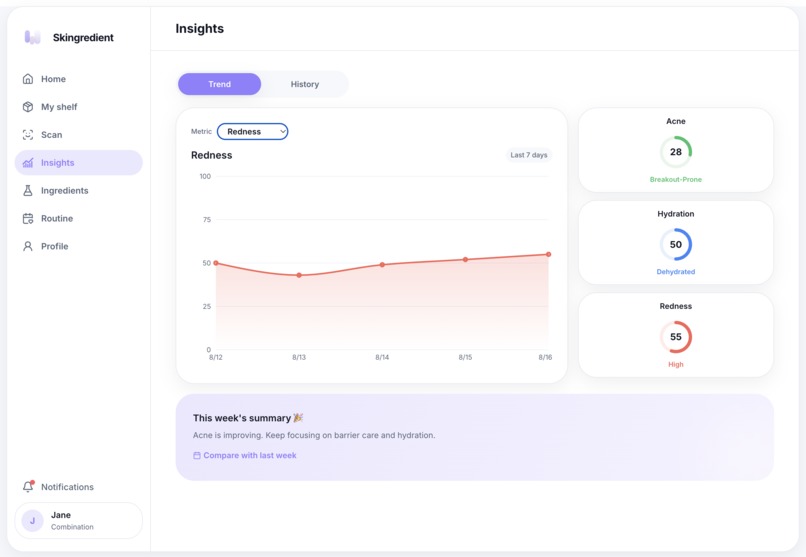Click the 8/12 axis date label

pyautogui.click(x=215, y=357)
